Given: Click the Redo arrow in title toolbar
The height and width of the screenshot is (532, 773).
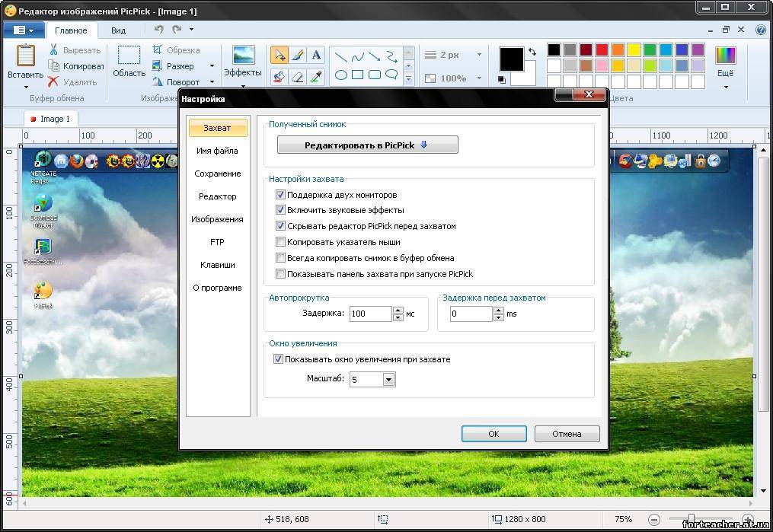Looking at the screenshot, I should 177,30.
